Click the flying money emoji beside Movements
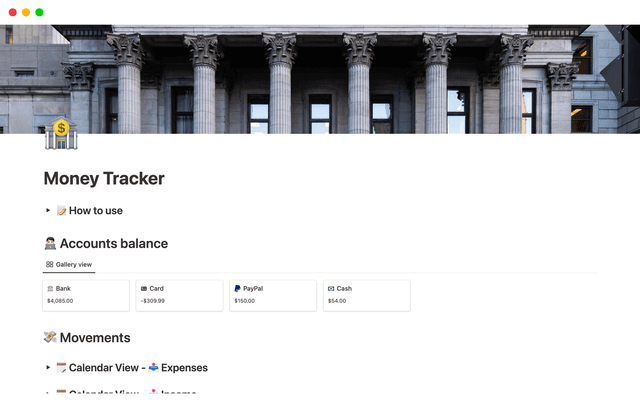The width and height of the screenshot is (640, 400). pos(50,338)
